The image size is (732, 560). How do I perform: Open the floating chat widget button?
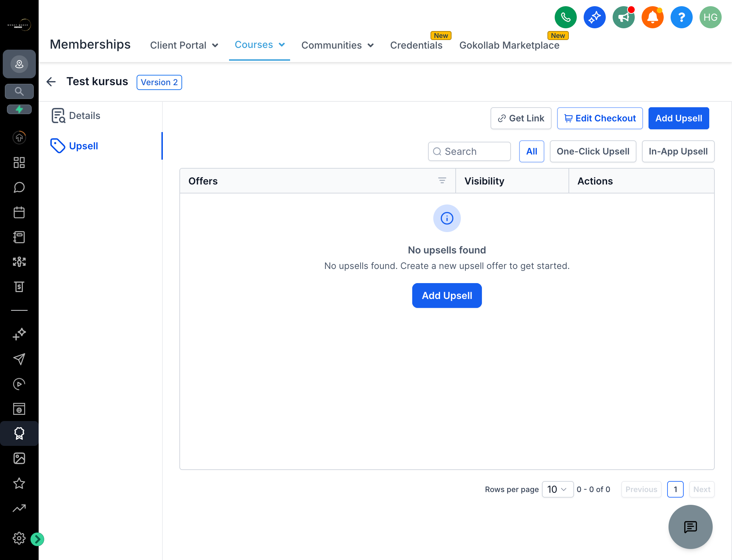pyautogui.click(x=690, y=527)
